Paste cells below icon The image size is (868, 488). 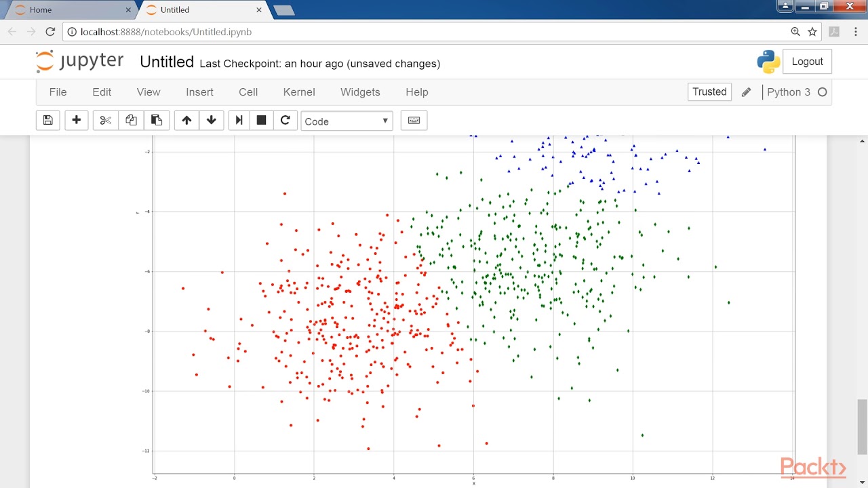[x=157, y=120]
